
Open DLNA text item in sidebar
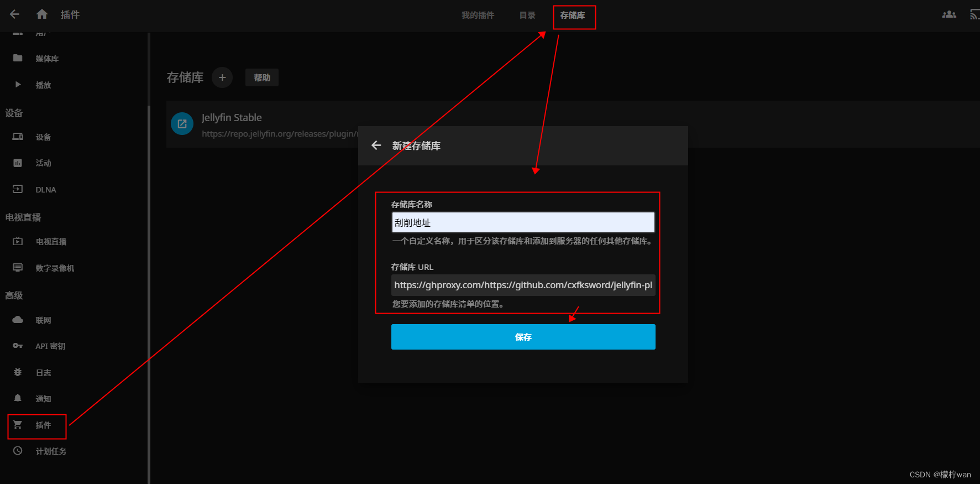click(x=46, y=190)
